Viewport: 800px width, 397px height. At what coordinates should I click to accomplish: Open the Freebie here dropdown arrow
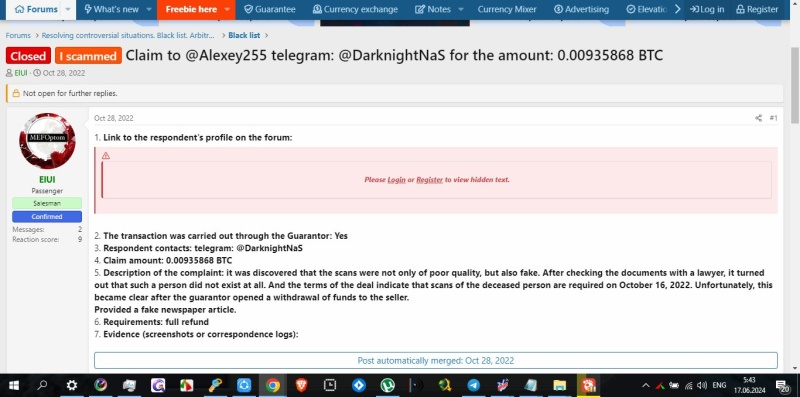[x=227, y=9]
